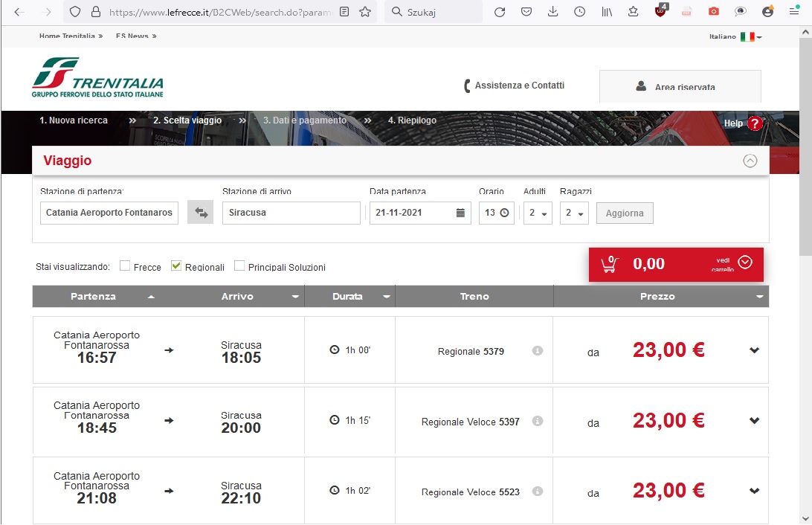Open the library bookshelf icon
Image resolution: width=812 pixels, height=525 pixels.
tap(607, 11)
